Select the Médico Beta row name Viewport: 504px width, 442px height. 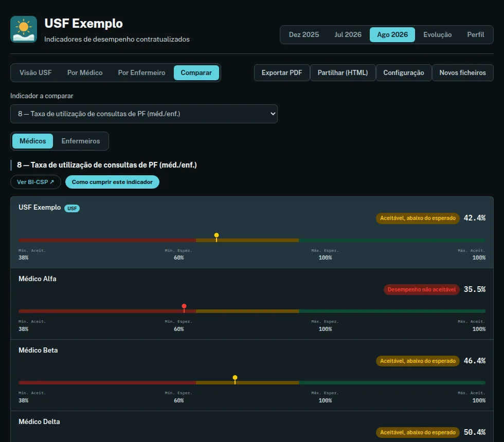pyautogui.click(x=38, y=350)
